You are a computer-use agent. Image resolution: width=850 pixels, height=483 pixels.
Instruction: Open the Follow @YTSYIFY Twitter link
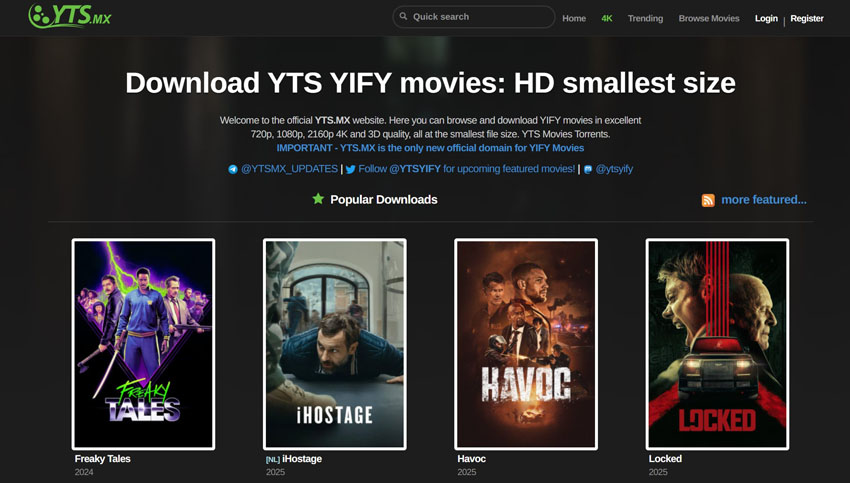click(x=466, y=169)
